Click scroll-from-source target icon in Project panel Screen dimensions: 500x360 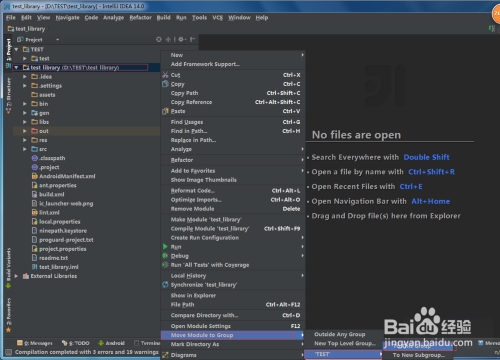tap(159, 39)
